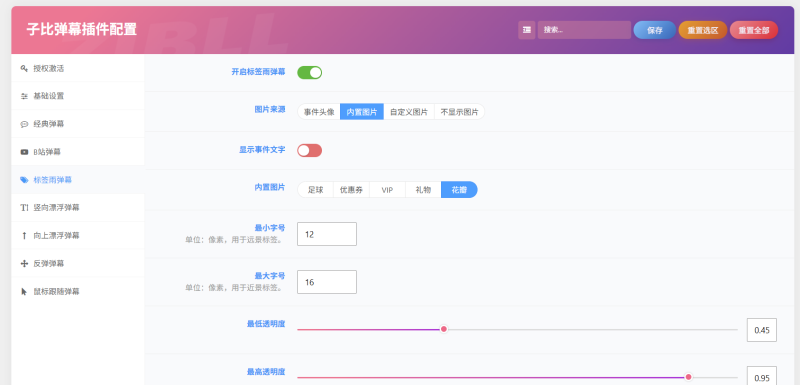Open the 基础设置 section
The height and width of the screenshot is (385, 800).
point(78,96)
